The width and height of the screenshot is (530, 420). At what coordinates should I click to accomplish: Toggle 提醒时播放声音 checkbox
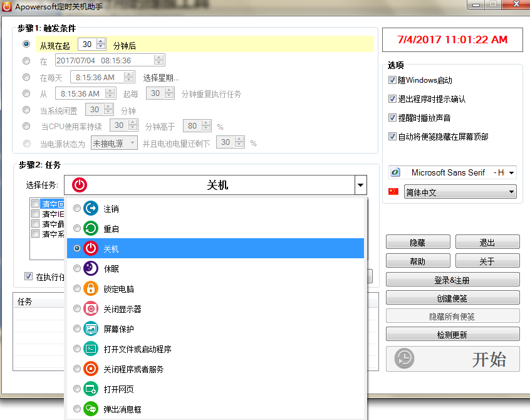pyautogui.click(x=392, y=118)
